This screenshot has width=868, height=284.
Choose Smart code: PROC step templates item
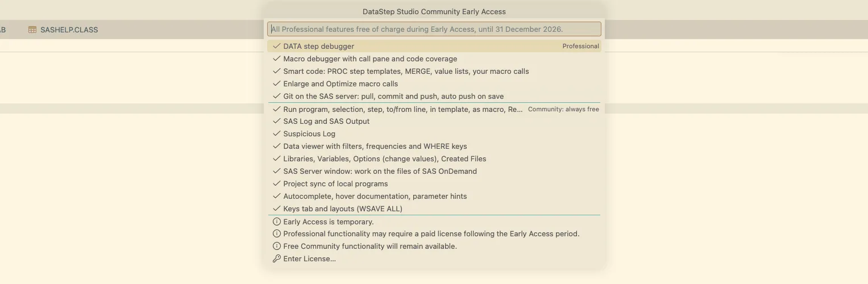(x=434, y=71)
